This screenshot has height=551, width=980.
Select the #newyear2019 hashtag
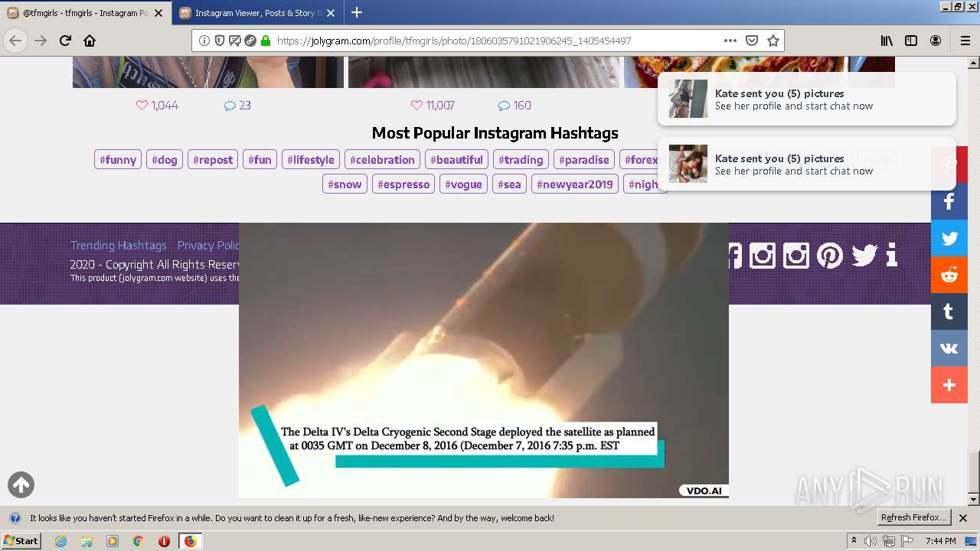(x=575, y=184)
